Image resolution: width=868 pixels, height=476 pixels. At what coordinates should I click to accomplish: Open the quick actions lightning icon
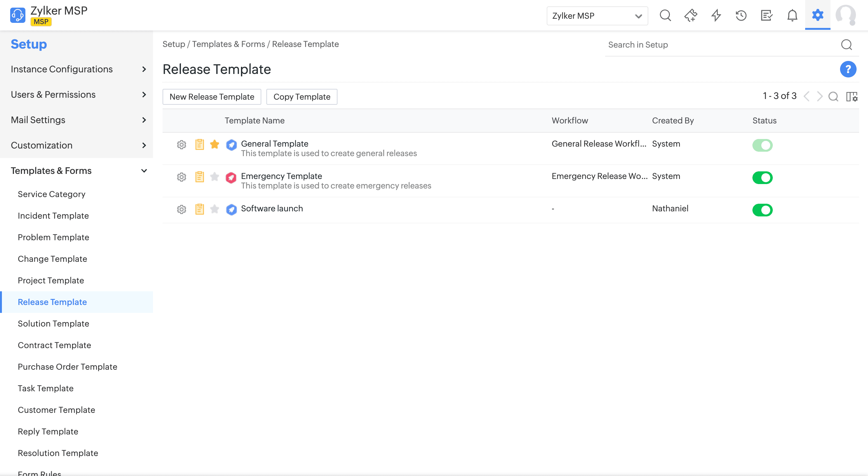pyautogui.click(x=716, y=16)
